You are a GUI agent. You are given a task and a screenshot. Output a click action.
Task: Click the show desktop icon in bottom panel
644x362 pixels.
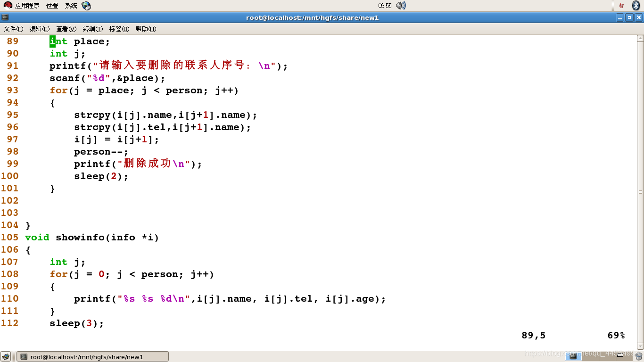coord(6,356)
